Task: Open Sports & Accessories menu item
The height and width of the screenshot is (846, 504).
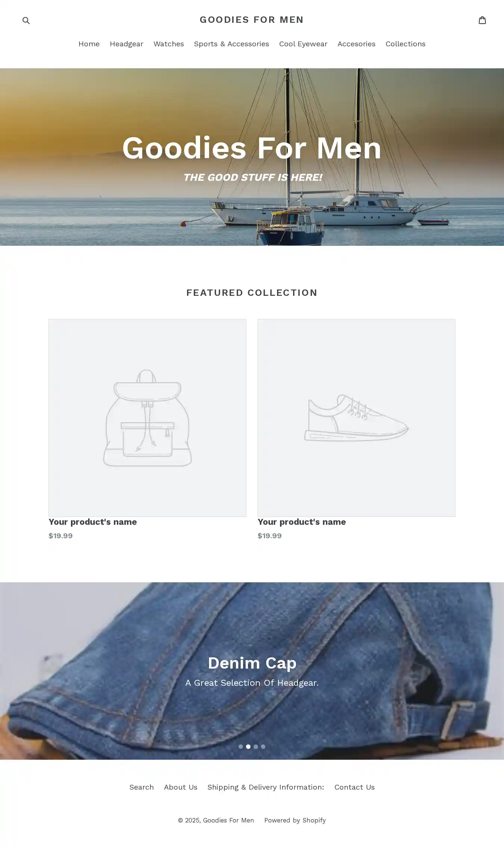Action: [231, 44]
